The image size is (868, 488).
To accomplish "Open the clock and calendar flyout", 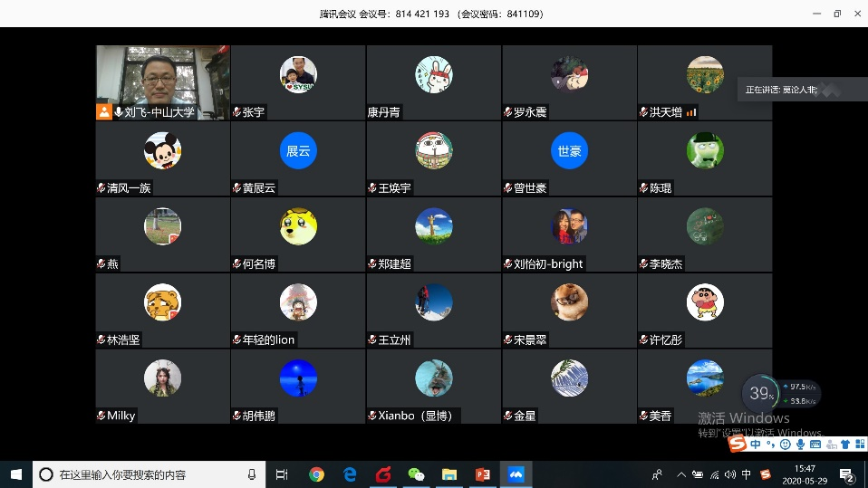I will click(805, 474).
